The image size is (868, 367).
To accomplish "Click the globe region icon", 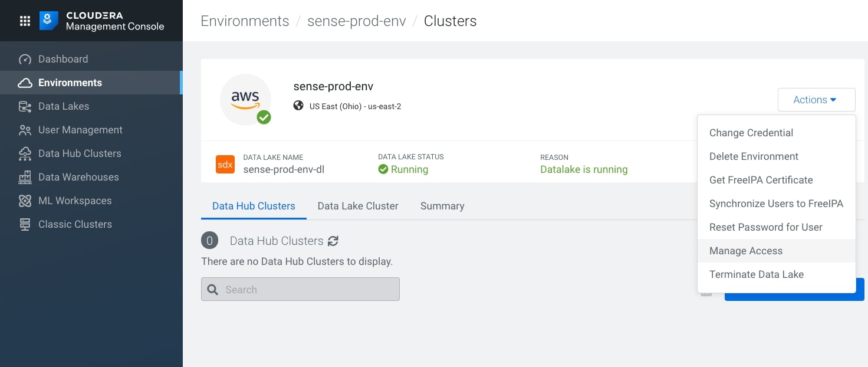I will [x=298, y=106].
